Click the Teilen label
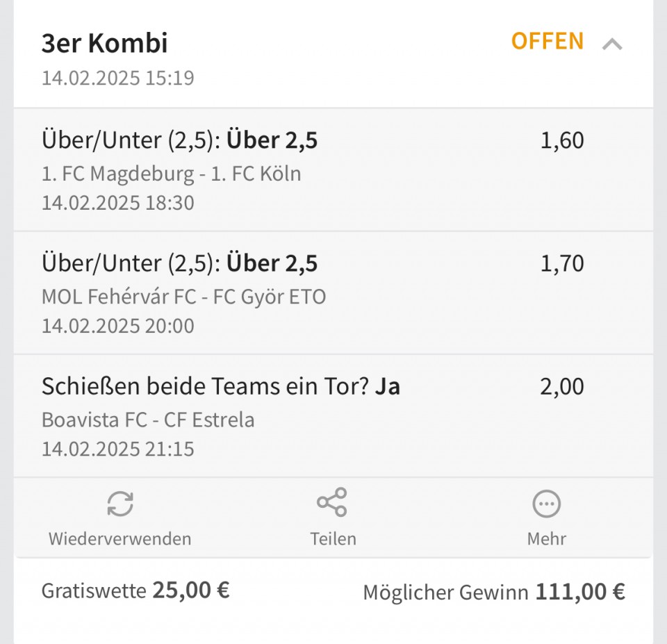Viewport: 667px width, 644px height. tap(333, 538)
